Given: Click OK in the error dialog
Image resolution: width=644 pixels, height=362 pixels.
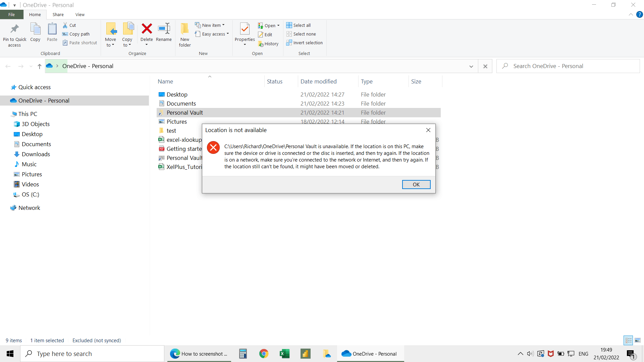Looking at the screenshot, I should coord(416,184).
